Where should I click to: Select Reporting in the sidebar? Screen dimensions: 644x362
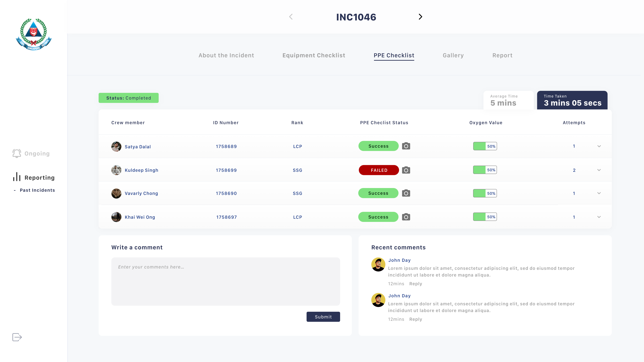coord(40,178)
